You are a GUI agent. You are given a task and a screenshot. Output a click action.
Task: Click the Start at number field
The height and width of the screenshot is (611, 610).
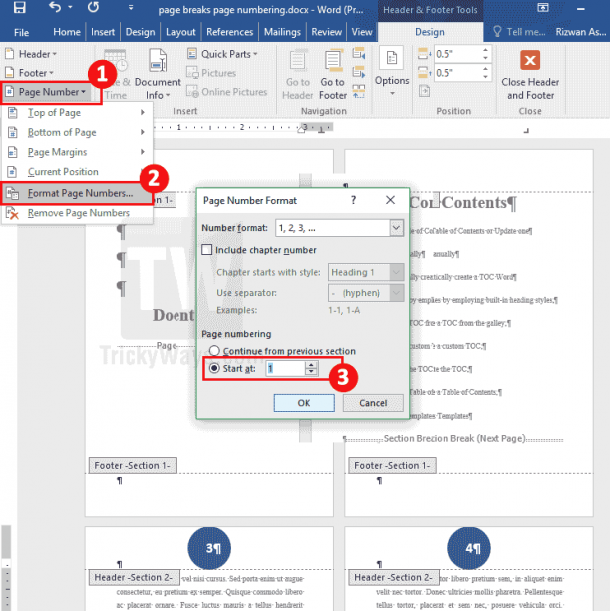285,368
